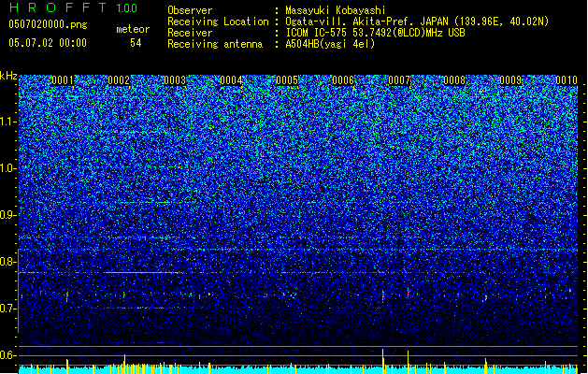Click time marker 0006
Image resolution: width=588 pixels, height=374 pixels.
click(x=343, y=80)
